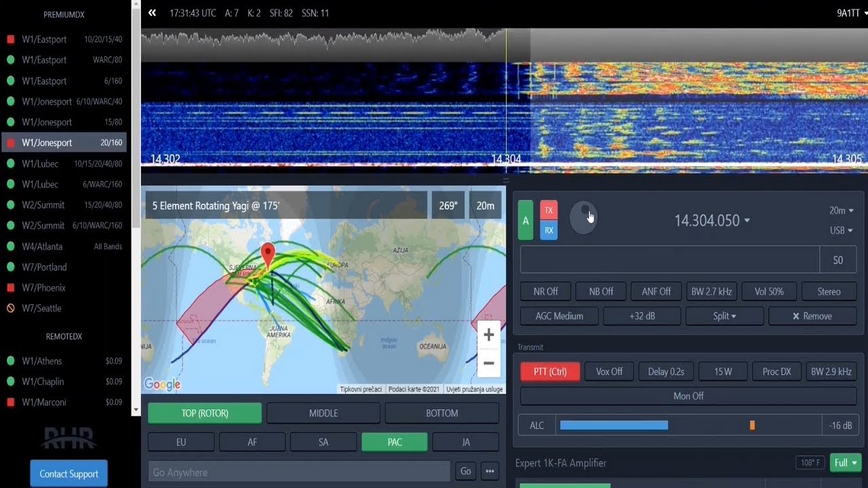Toggle the RX button
Screen dimensions: 868x488
(549, 230)
